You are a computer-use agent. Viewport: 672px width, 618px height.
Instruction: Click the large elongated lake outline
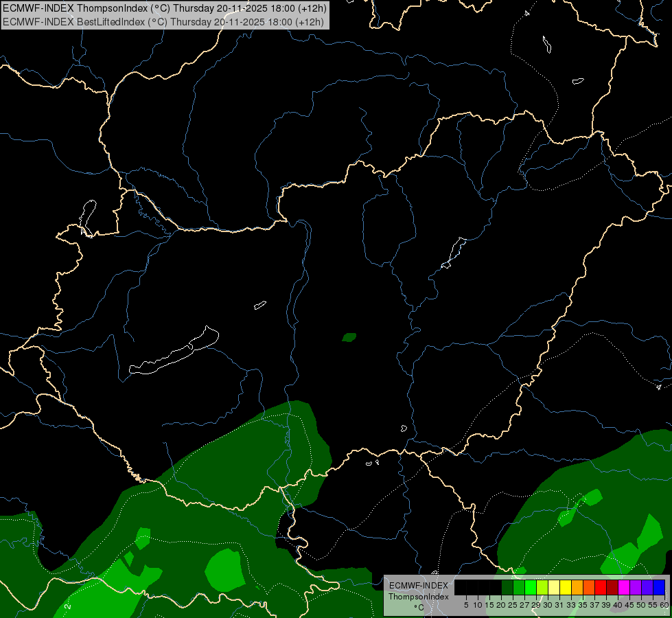coord(174,350)
